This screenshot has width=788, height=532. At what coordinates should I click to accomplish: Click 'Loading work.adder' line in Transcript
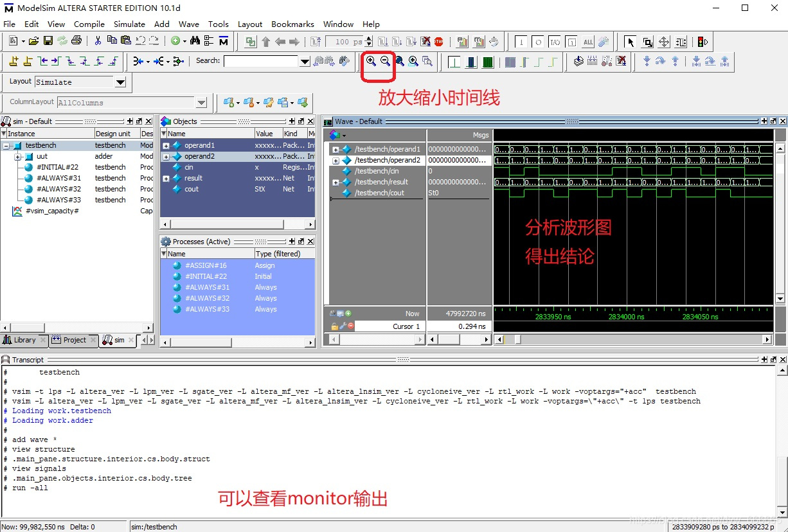(x=52, y=421)
